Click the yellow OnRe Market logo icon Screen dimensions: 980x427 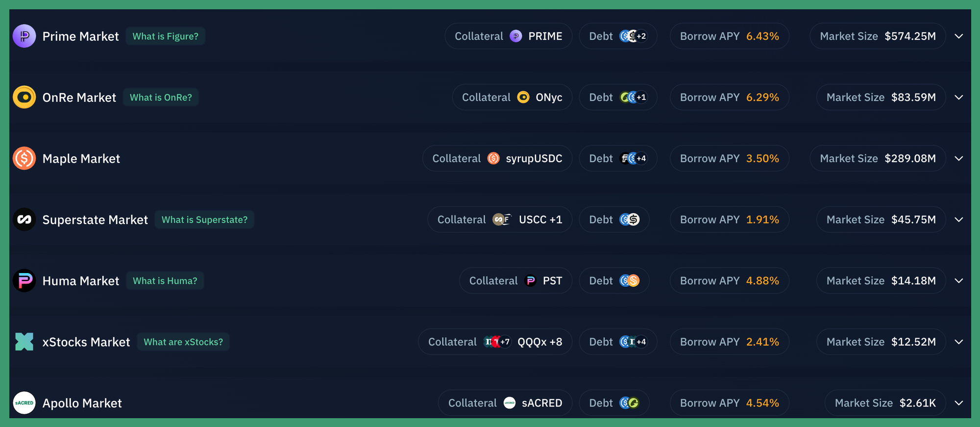pos(24,97)
